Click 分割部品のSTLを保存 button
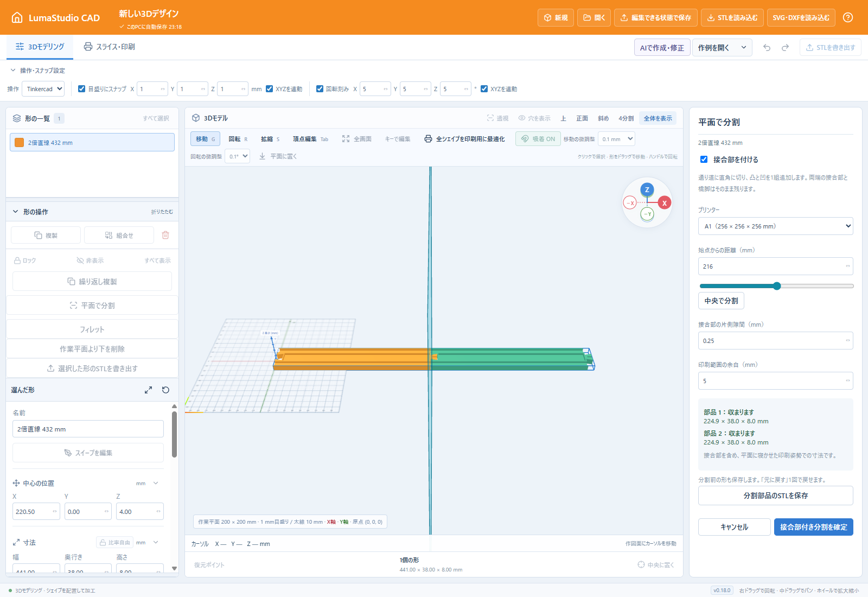This screenshot has width=868, height=597. point(775,496)
